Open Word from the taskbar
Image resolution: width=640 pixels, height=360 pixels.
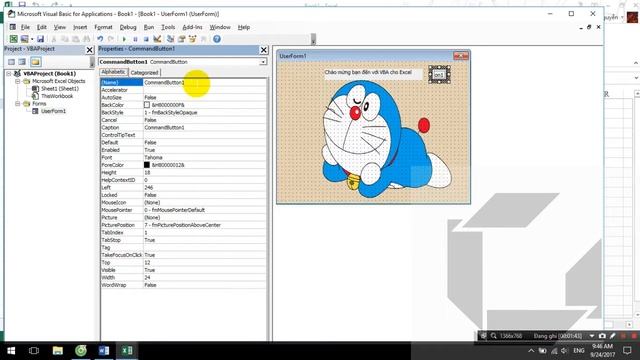(104, 351)
